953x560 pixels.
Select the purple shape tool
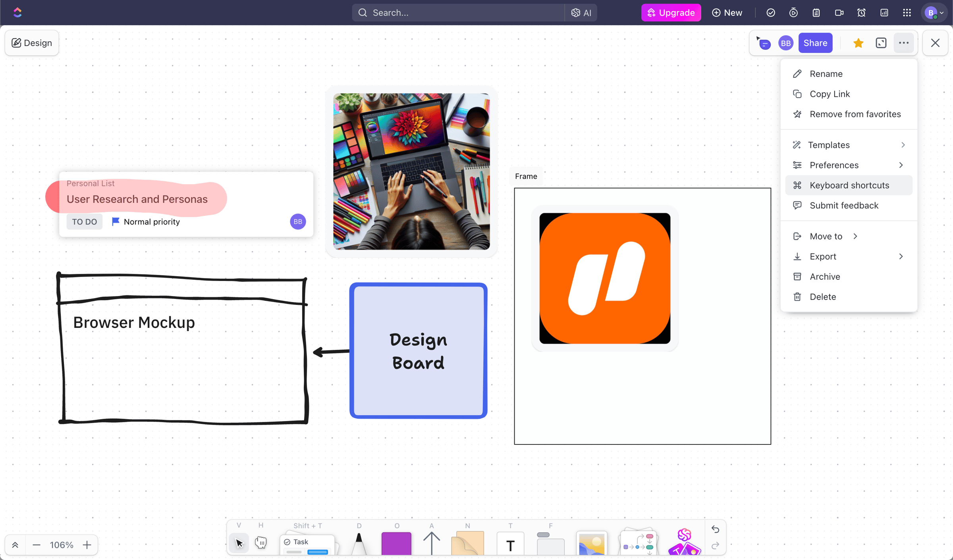(396, 544)
